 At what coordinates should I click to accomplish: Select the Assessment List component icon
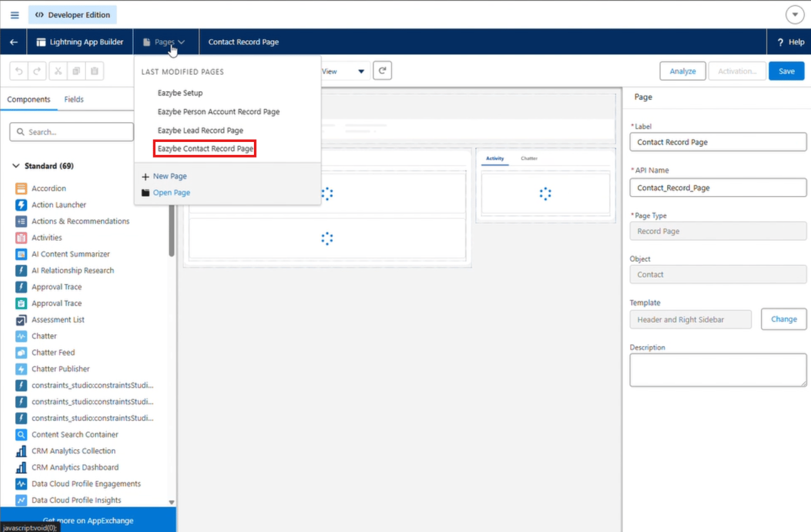point(21,320)
